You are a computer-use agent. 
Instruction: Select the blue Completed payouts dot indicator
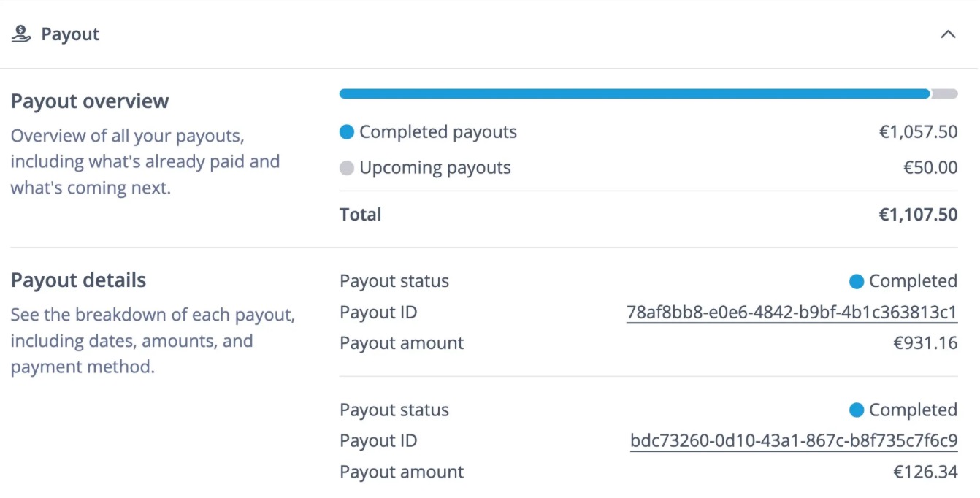348,131
